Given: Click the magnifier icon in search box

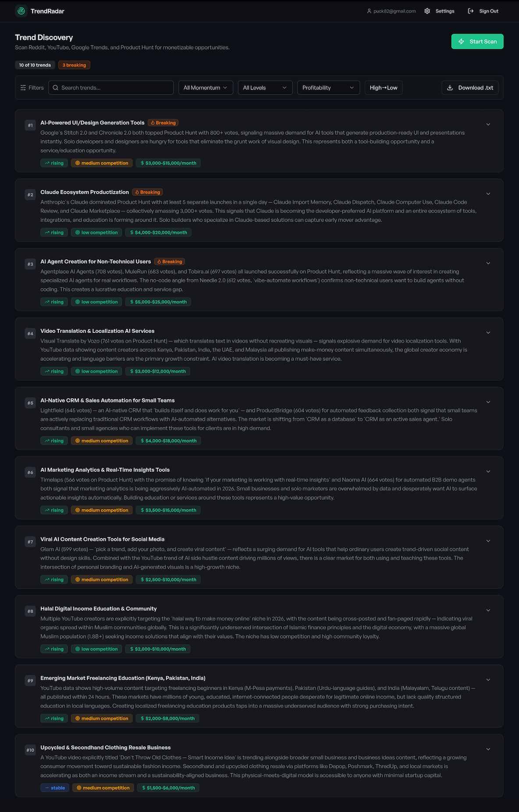Looking at the screenshot, I should point(56,88).
